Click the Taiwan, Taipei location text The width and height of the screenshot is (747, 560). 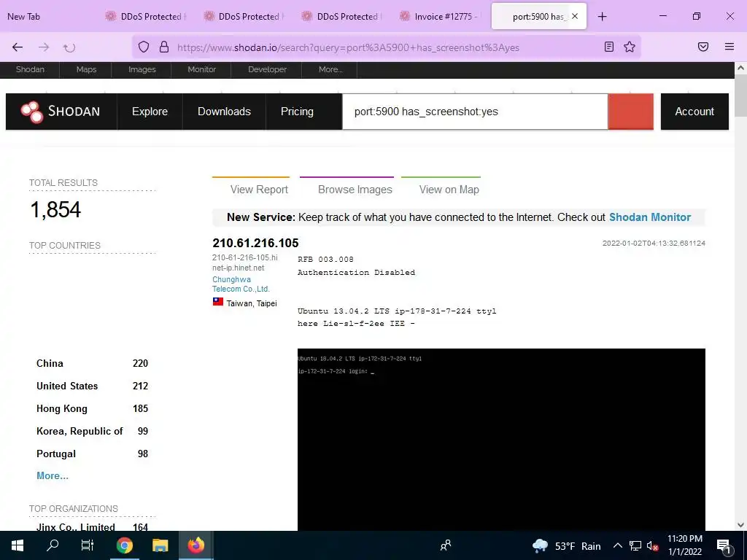pyautogui.click(x=252, y=303)
